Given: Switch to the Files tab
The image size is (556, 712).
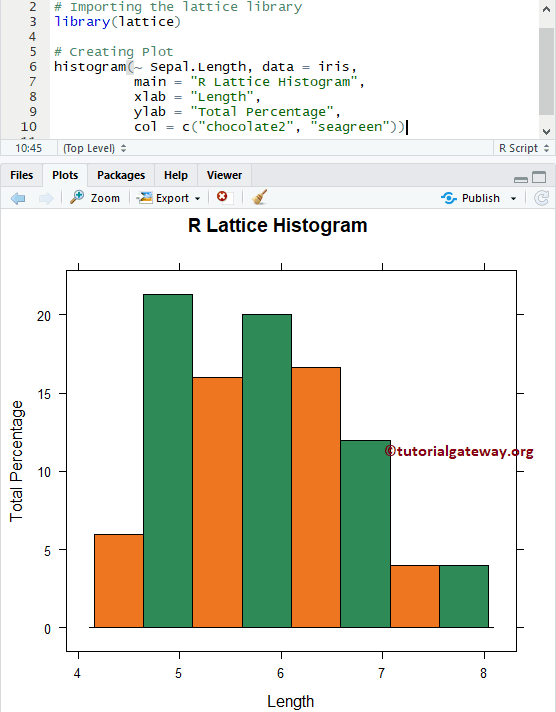Looking at the screenshot, I should 22,175.
